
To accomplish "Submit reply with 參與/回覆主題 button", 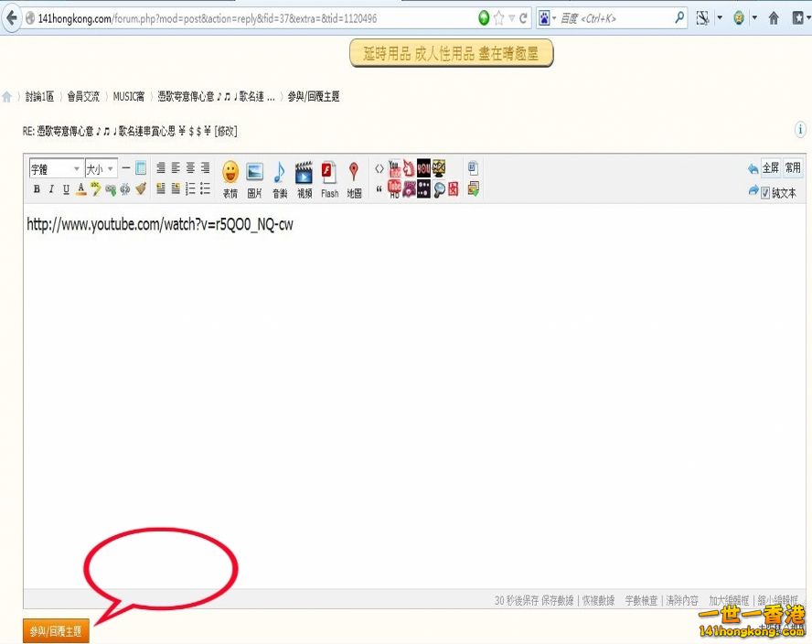I will [x=56, y=631].
